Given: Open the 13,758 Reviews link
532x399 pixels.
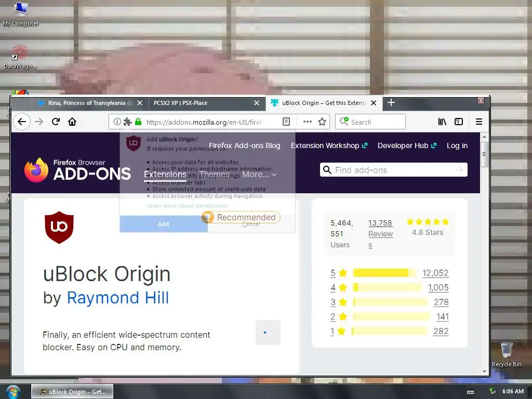Looking at the screenshot, I should (380, 234).
